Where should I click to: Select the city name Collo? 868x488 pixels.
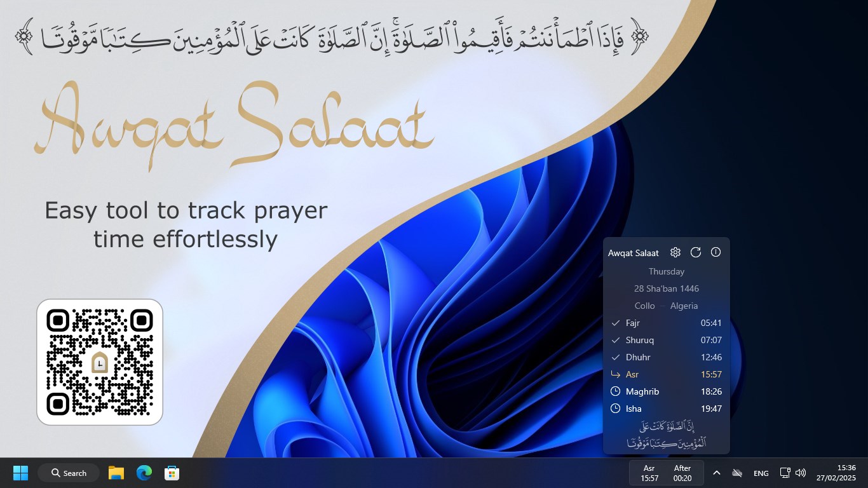click(x=644, y=306)
